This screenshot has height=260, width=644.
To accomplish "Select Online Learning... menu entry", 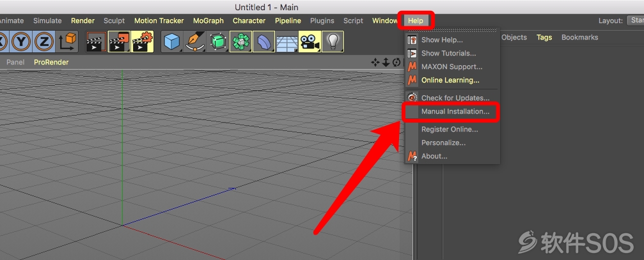I will pos(452,80).
